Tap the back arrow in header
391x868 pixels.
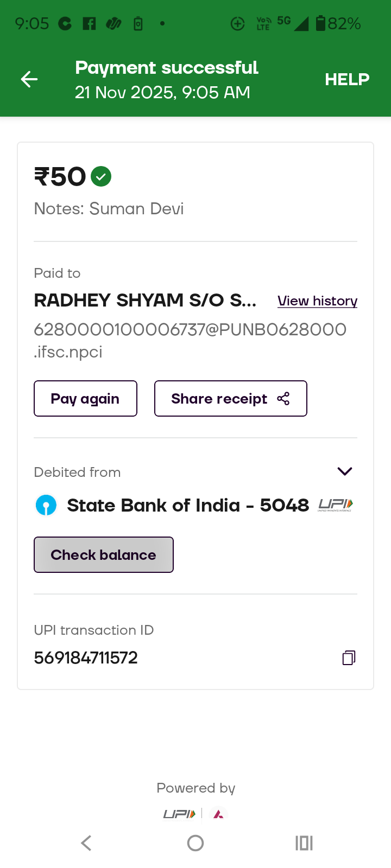29,79
